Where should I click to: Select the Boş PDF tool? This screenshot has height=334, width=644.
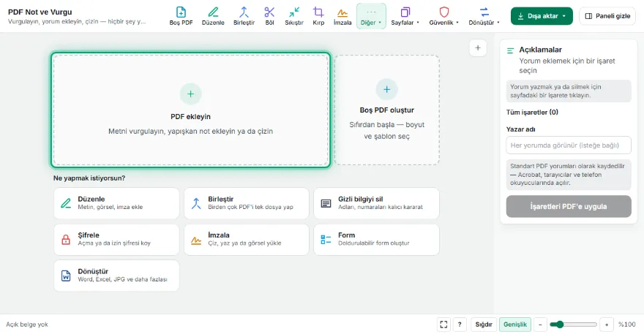pos(181,16)
